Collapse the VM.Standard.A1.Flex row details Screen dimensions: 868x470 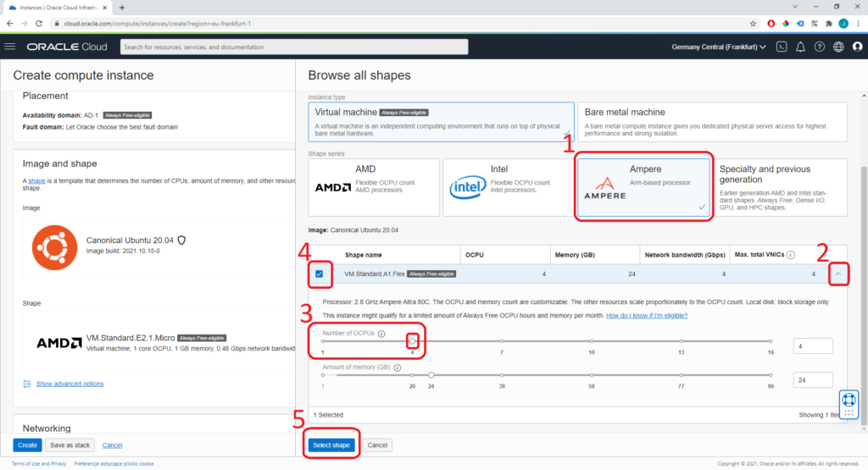pyautogui.click(x=838, y=274)
